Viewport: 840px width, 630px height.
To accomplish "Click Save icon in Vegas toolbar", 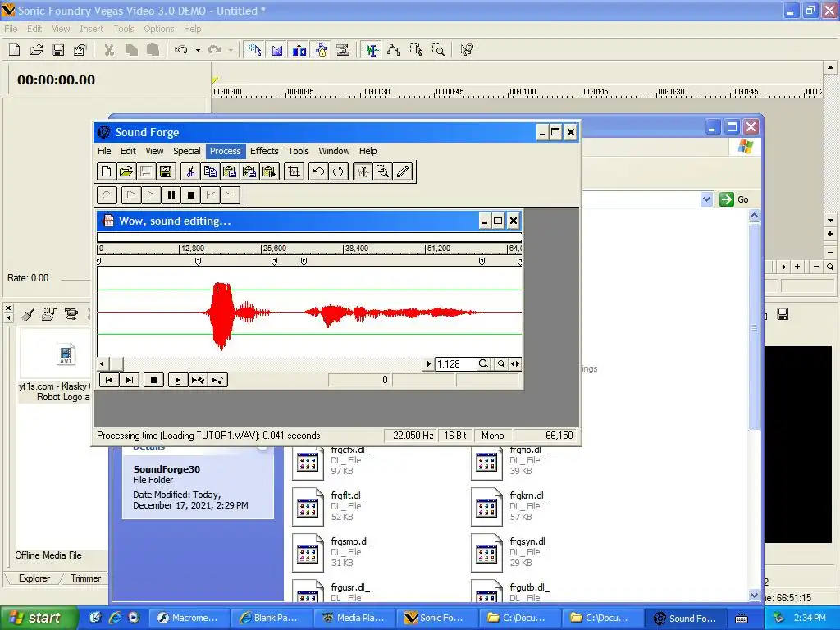I will [58, 50].
